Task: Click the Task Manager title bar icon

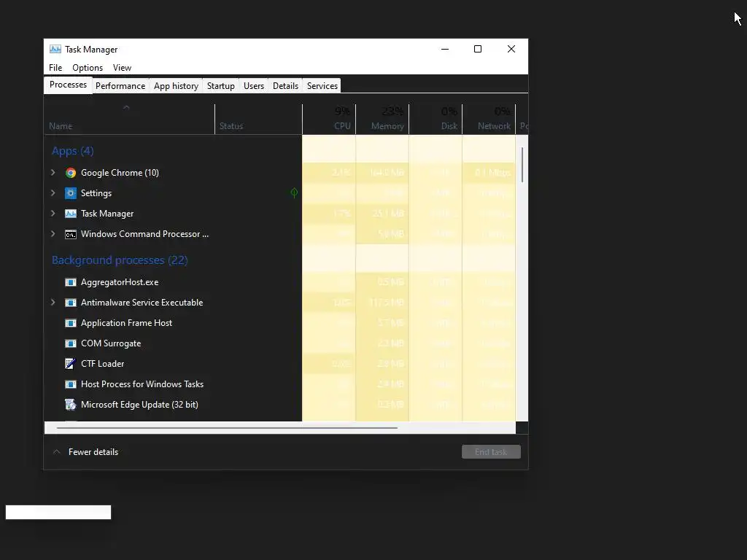Action: point(55,49)
